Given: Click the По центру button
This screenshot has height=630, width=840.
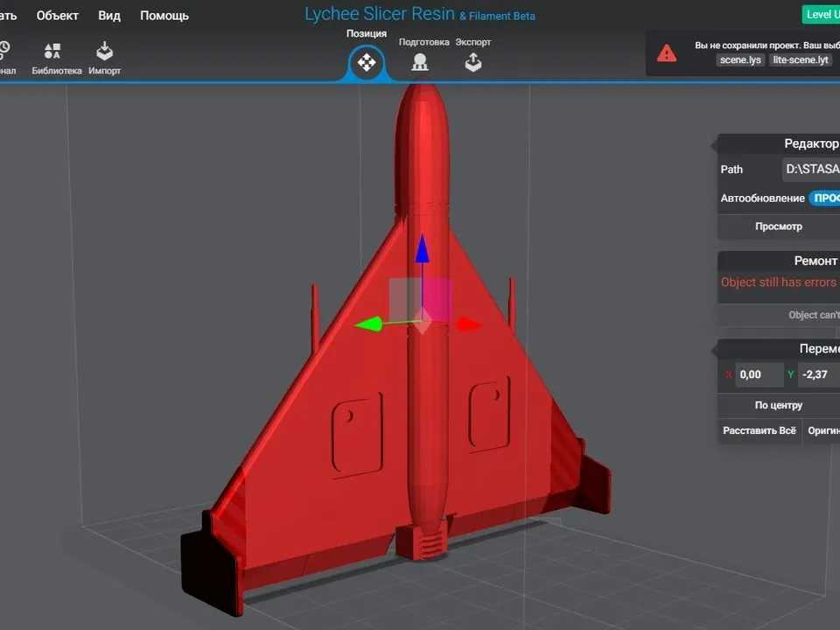Looking at the screenshot, I should (778, 404).
